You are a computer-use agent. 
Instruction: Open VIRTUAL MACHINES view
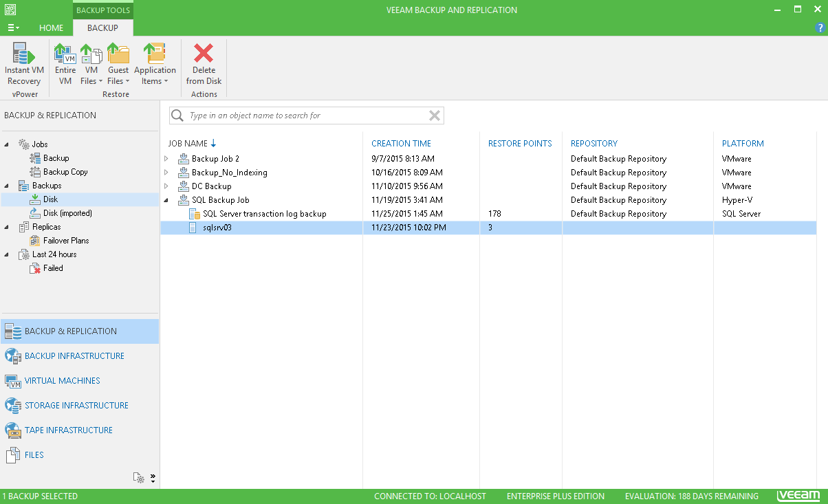click(80, 381)
